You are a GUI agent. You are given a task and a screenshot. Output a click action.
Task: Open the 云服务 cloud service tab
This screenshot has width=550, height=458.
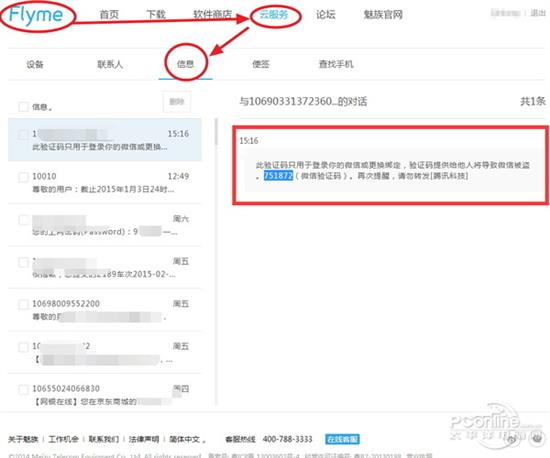point(274,14)
